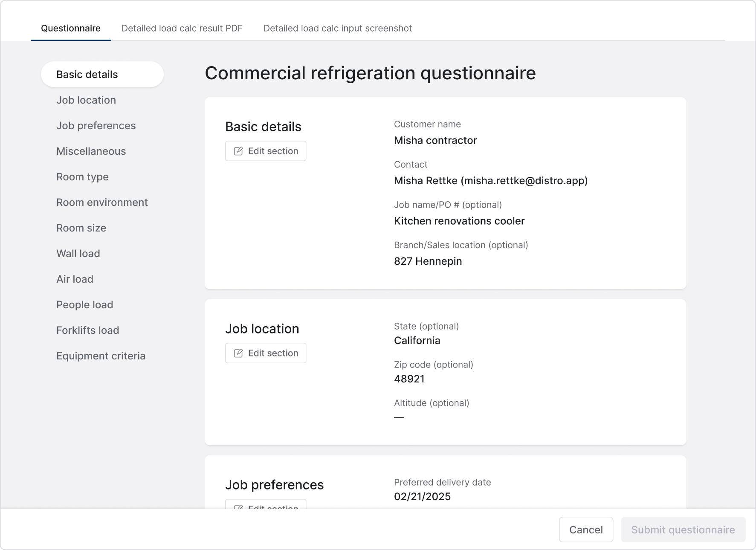Click the customer name Misha contractor

435,140
